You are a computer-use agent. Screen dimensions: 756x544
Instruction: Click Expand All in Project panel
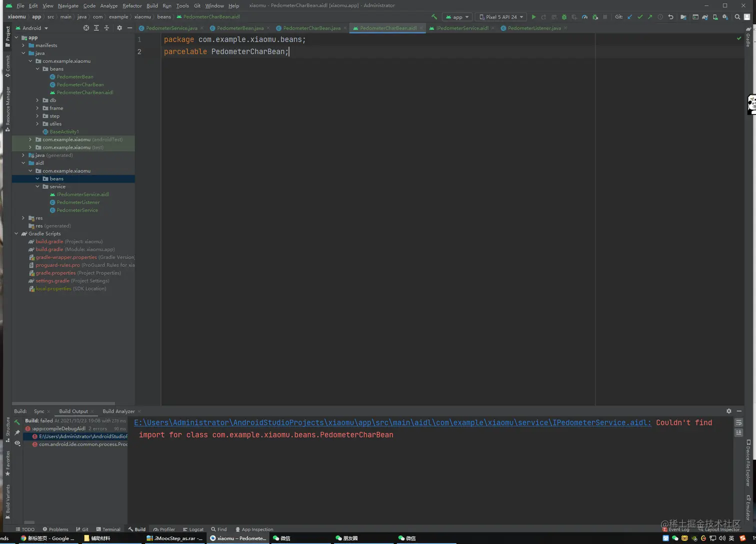point(96,28)
